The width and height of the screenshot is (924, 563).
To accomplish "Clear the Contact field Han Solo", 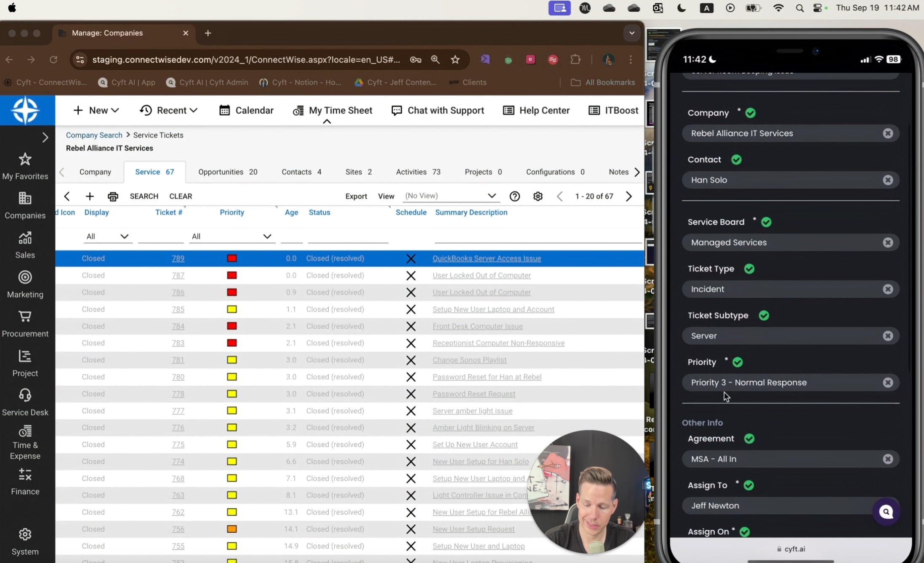I will [888, 180].
